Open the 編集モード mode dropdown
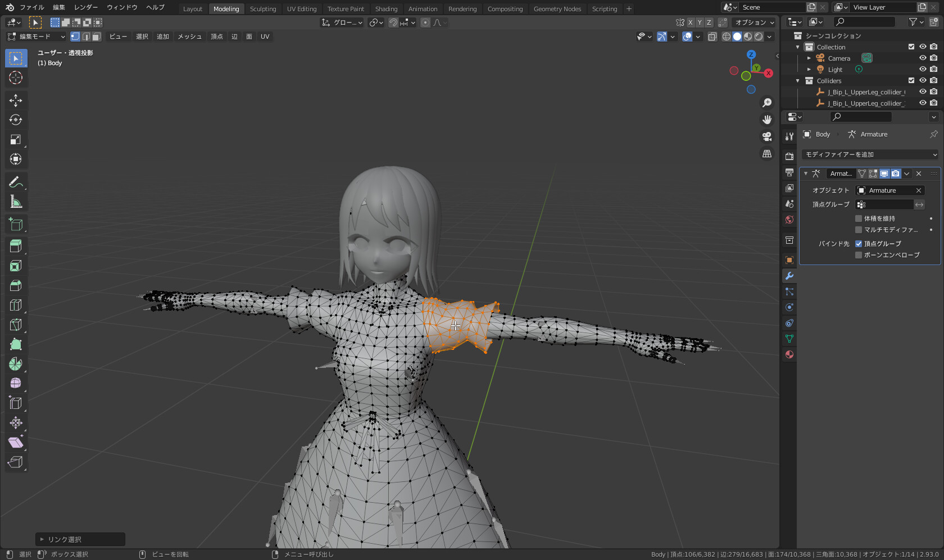This screenshot has height=560, width=944. click(x=36, y=37)
